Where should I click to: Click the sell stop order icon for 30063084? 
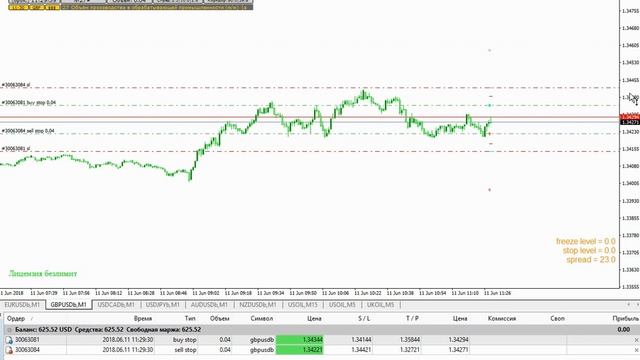pos(9,350)
